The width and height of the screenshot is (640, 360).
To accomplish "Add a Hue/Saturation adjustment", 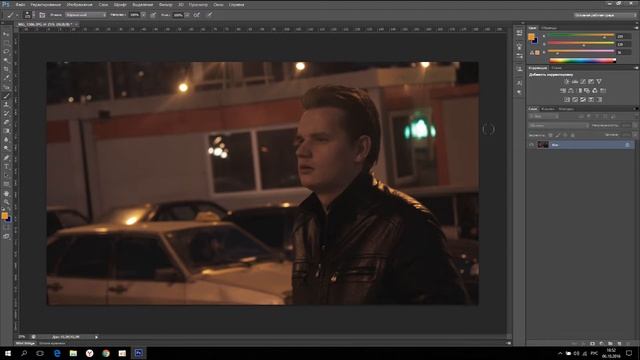I will [563, 91].
